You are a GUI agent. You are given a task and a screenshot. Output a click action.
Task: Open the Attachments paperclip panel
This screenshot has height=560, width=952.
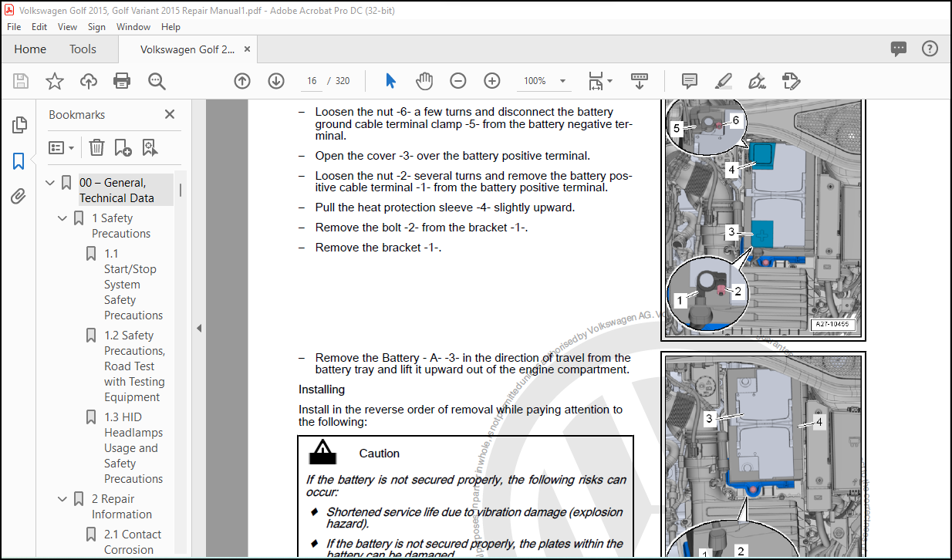(19, 197)
